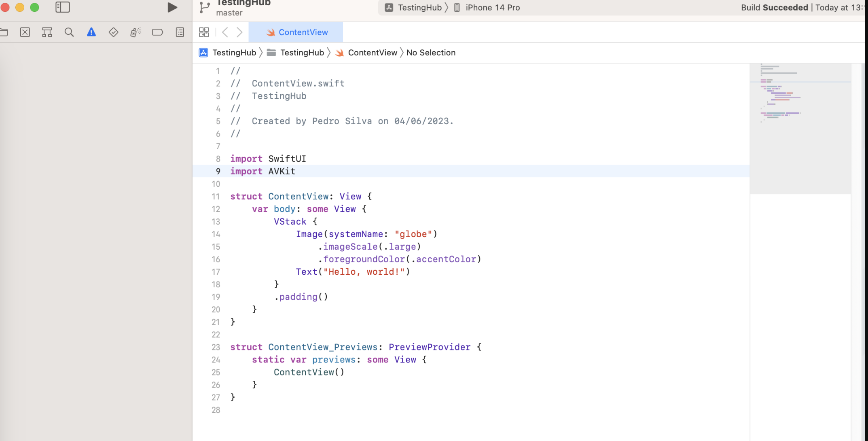Open the debug navigator spray icon

[135, 32]
